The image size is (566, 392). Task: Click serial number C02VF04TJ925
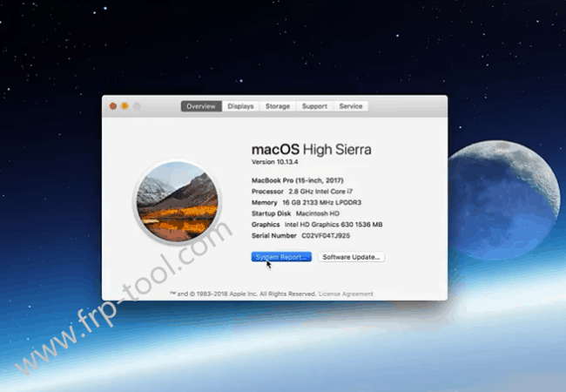[x=326, y=236]
